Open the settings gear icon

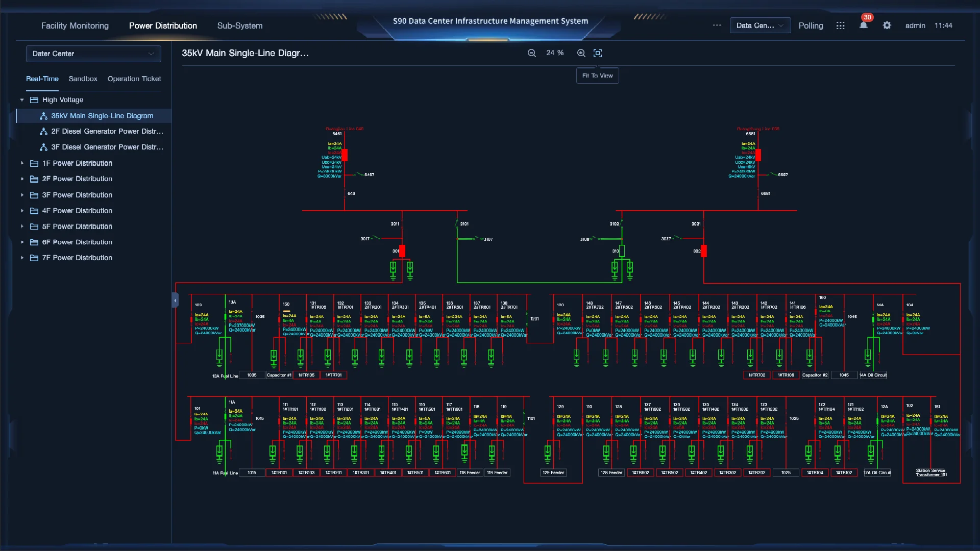click(x=887, y=26)
